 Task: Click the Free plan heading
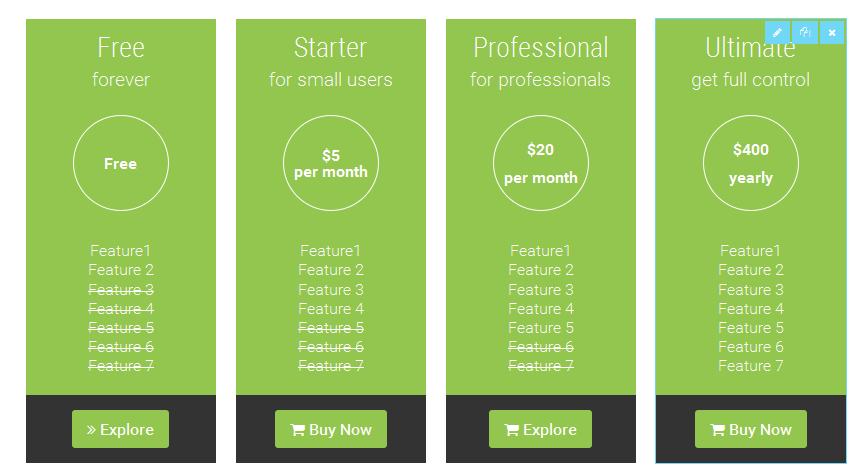pyautogui.click(x=121, y=47)
